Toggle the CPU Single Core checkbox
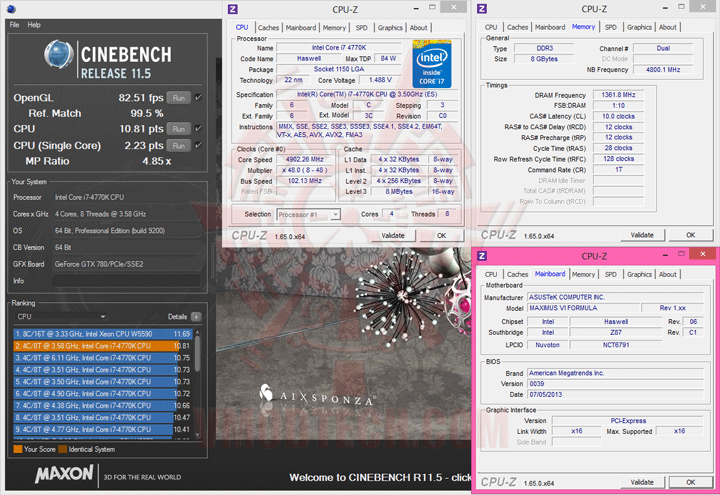The image size is (720, 495). click(198, 145)
